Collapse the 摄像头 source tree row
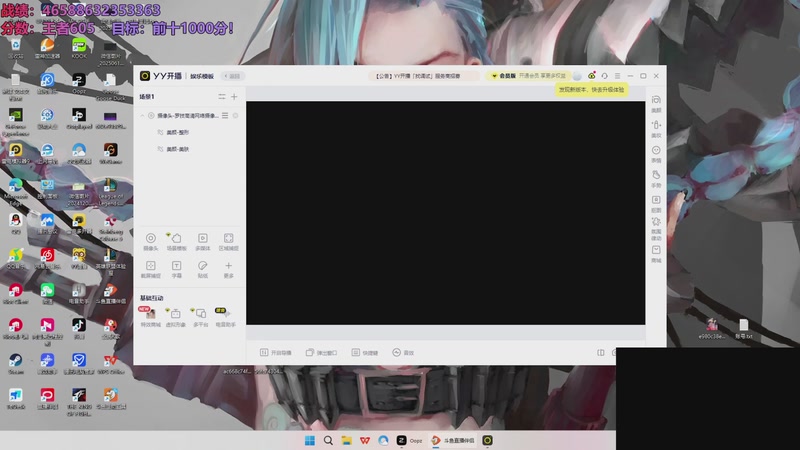800x450 pixels. pyautogui.click(x=142, y=116)
